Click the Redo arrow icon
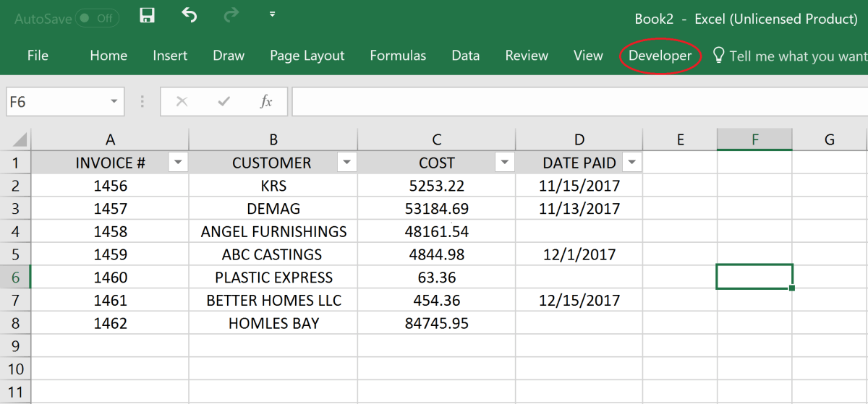Screen dimensions: 868x404 pyautogui.click(x=231, y=16)
